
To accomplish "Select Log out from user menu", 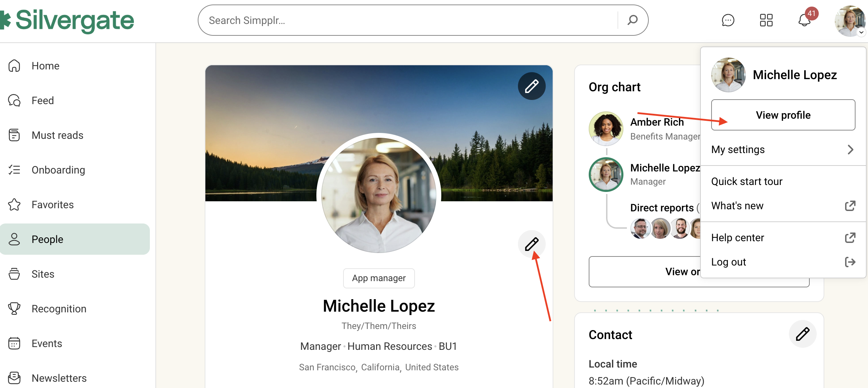I will [x=783, y=262].
